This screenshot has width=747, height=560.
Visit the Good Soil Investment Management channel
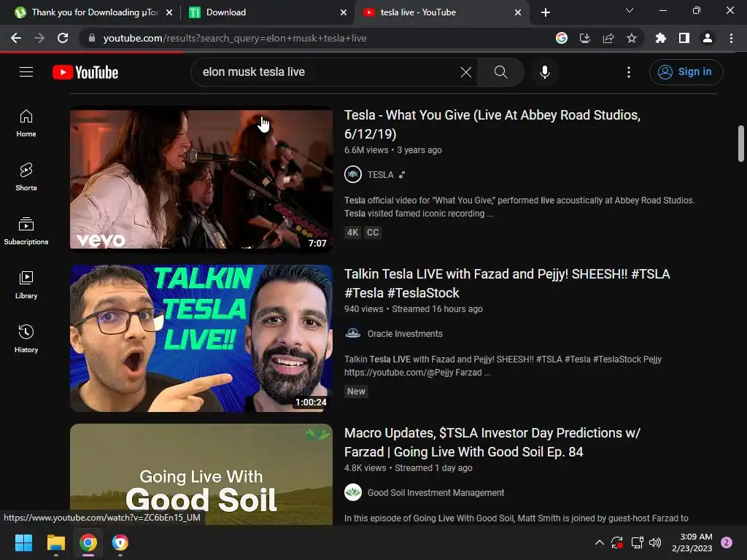[x=436, y=493]
